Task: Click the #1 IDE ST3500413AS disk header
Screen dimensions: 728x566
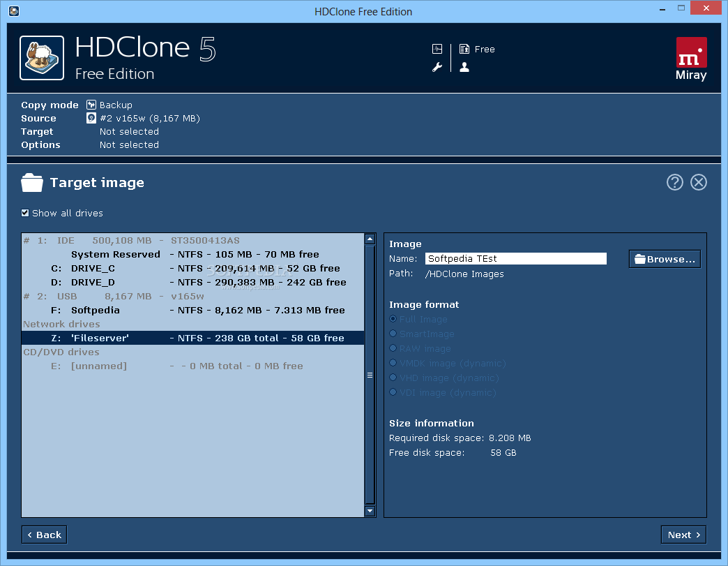Action: pos(193,240)
